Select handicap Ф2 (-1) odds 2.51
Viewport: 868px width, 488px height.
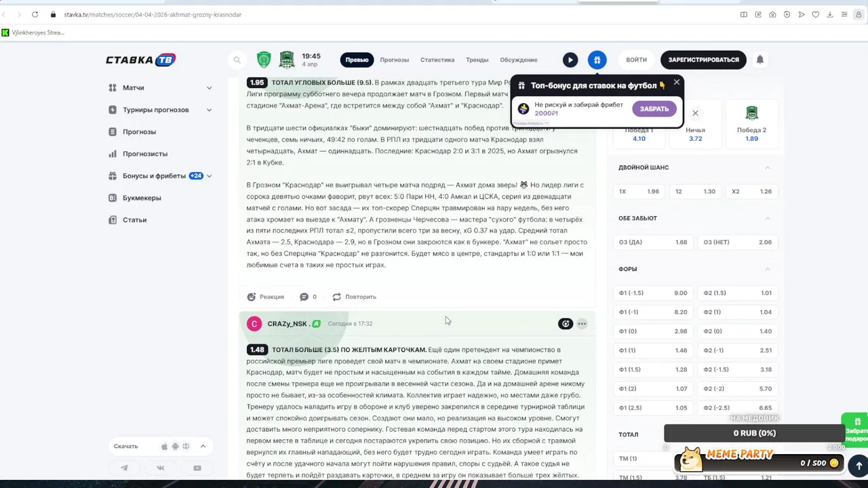pos(737,350)
